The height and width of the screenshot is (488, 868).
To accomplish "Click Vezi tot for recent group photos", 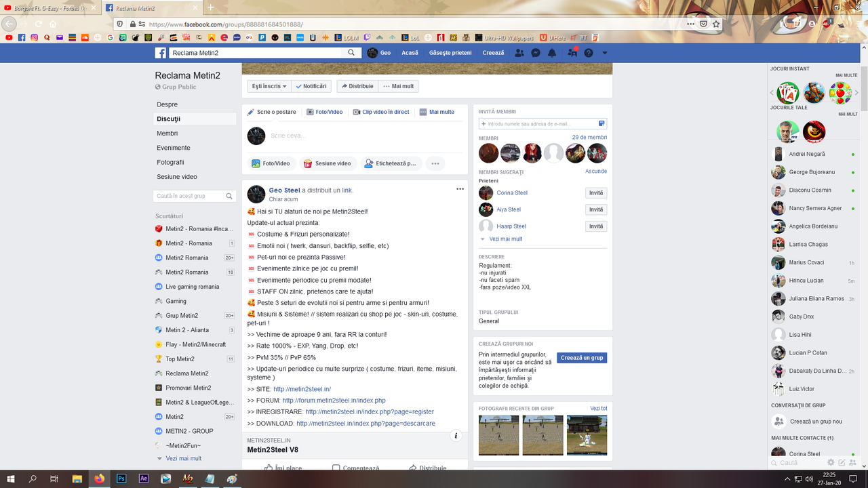I will (599, 409).
